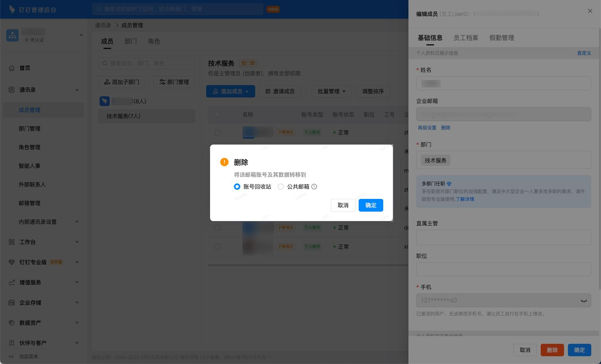
Task: Cancel the 删除 dialog
Action: (x=343, y=205)
